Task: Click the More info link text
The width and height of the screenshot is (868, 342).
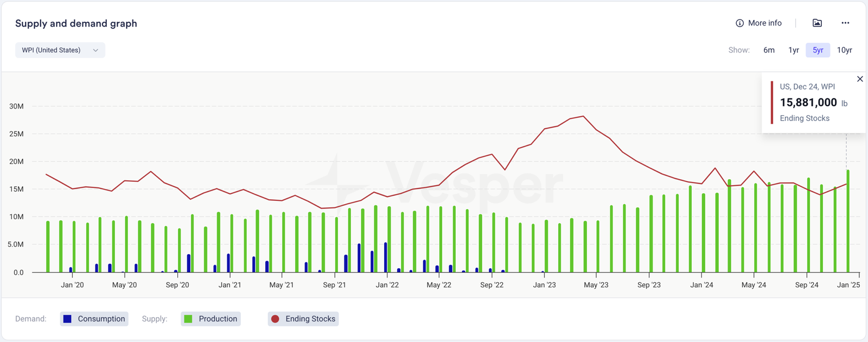Action: click(764, 23)
